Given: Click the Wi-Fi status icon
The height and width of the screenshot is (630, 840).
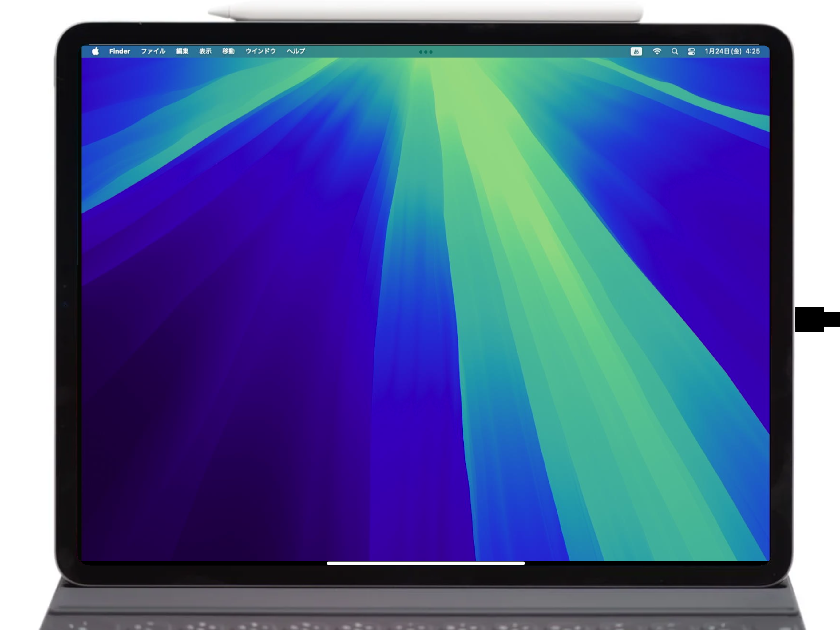Looking at the screenshot, I should [657, 51].
